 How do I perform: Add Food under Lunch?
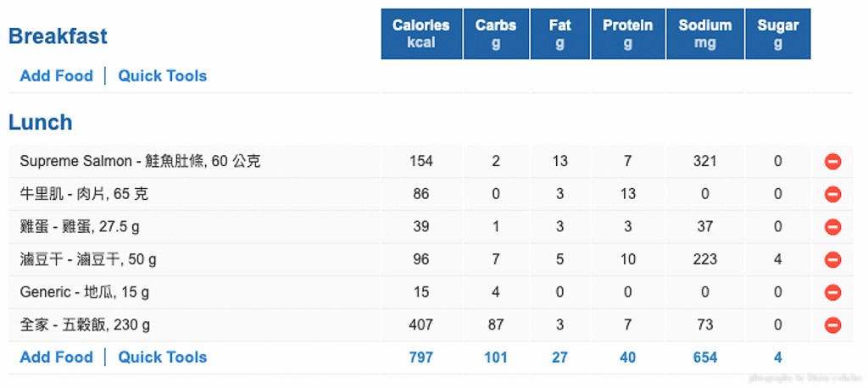(57, 357)
